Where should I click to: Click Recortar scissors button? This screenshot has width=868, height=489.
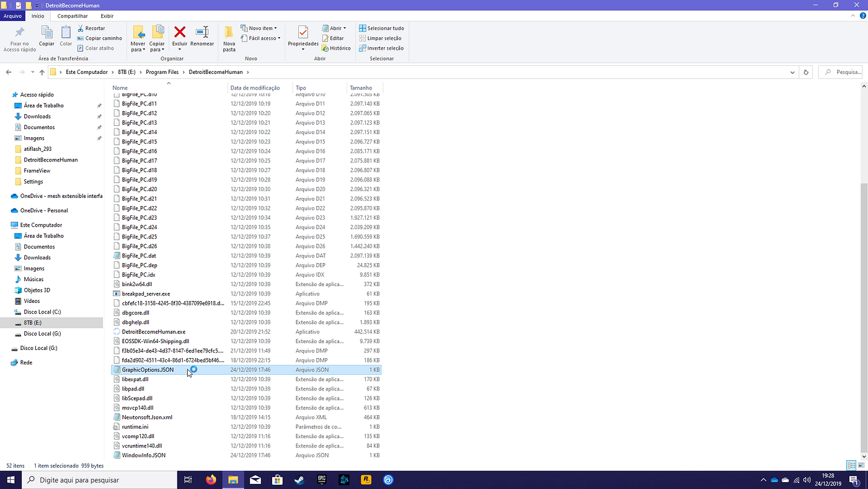point(91,28)
